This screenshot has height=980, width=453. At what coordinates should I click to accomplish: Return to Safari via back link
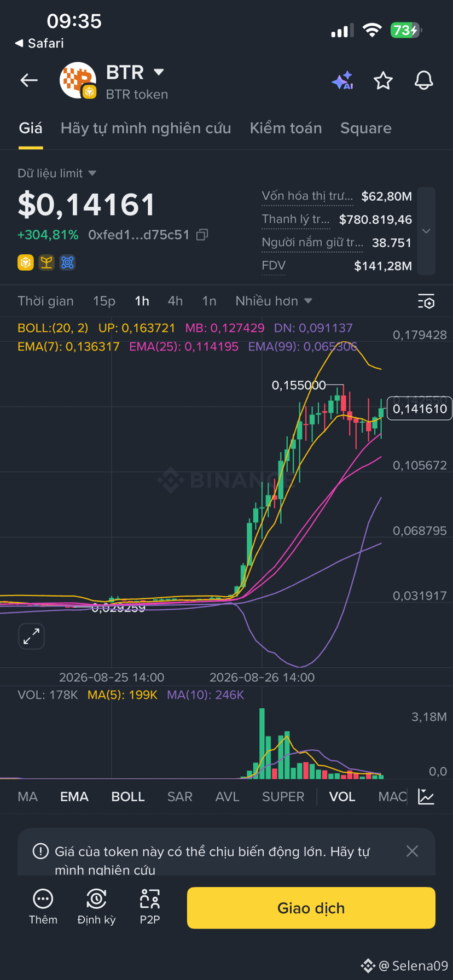click(39, 43)
